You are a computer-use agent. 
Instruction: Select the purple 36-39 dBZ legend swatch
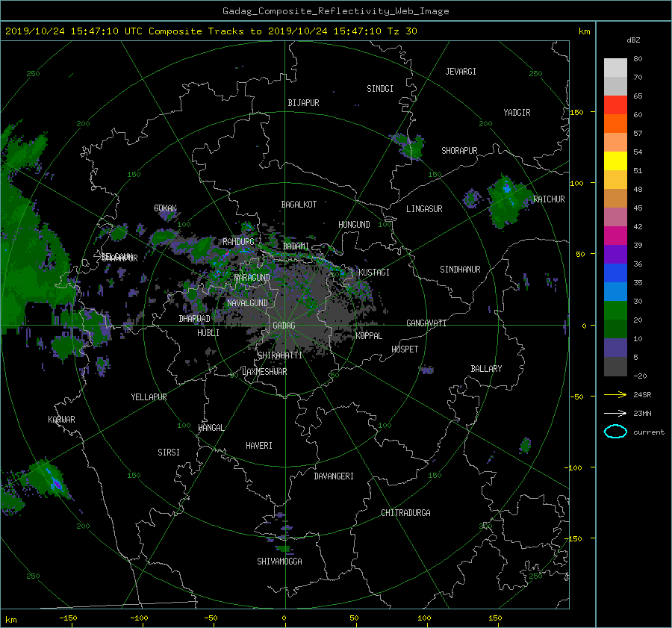click(615, 254)
